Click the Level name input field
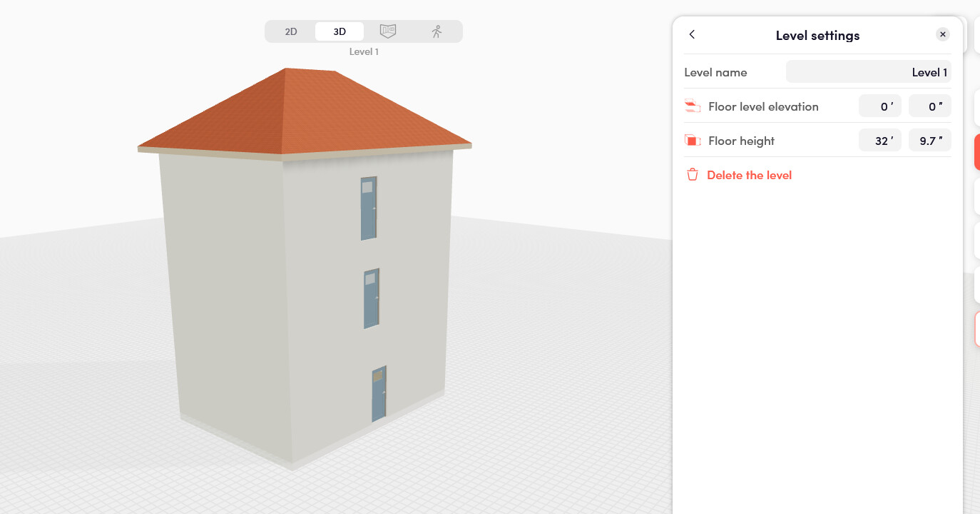This screenshot has height=514, width=980. pos(868,72)
